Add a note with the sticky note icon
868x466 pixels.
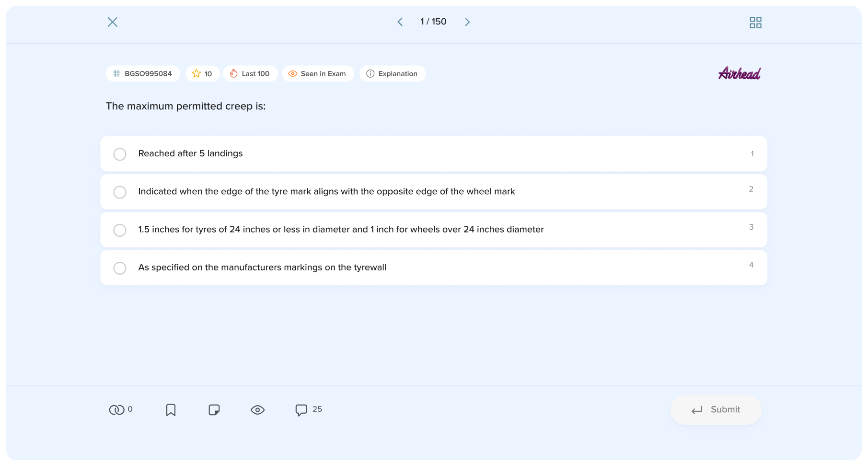click(x=214, y=410)
